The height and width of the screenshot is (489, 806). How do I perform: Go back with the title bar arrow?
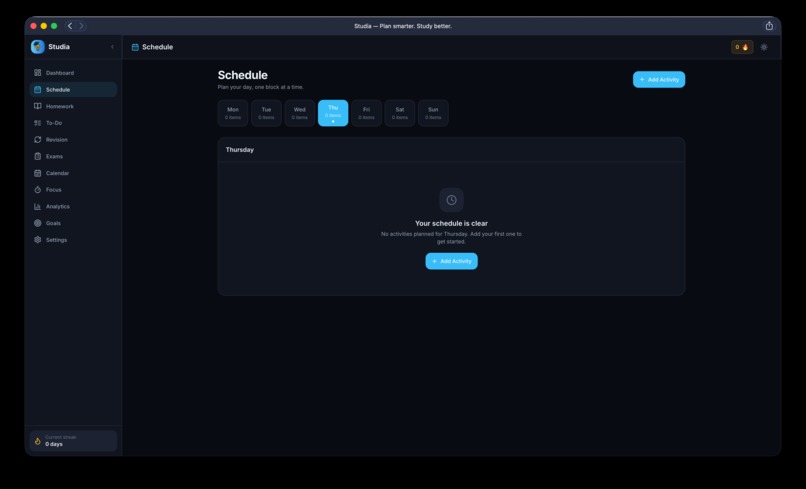pyautogui.click(x=70, y=26)
